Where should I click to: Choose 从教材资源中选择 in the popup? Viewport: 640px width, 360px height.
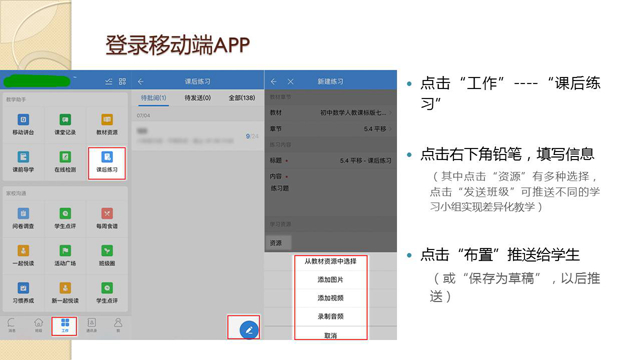pyautogui.click(x=331, y=261)
